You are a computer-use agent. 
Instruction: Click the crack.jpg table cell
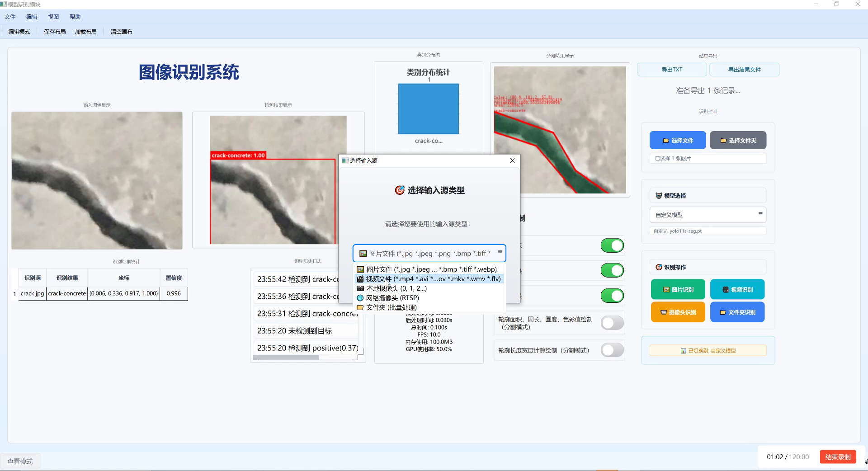32,293
